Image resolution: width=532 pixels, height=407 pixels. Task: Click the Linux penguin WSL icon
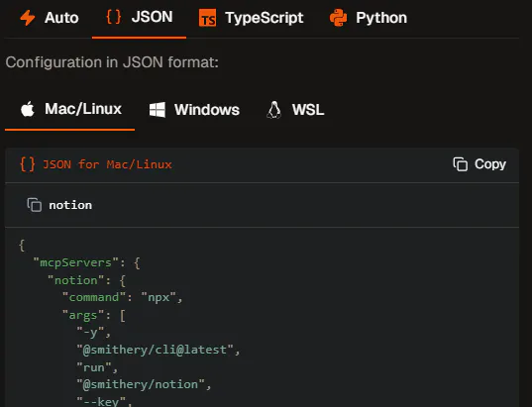point(273,110)
